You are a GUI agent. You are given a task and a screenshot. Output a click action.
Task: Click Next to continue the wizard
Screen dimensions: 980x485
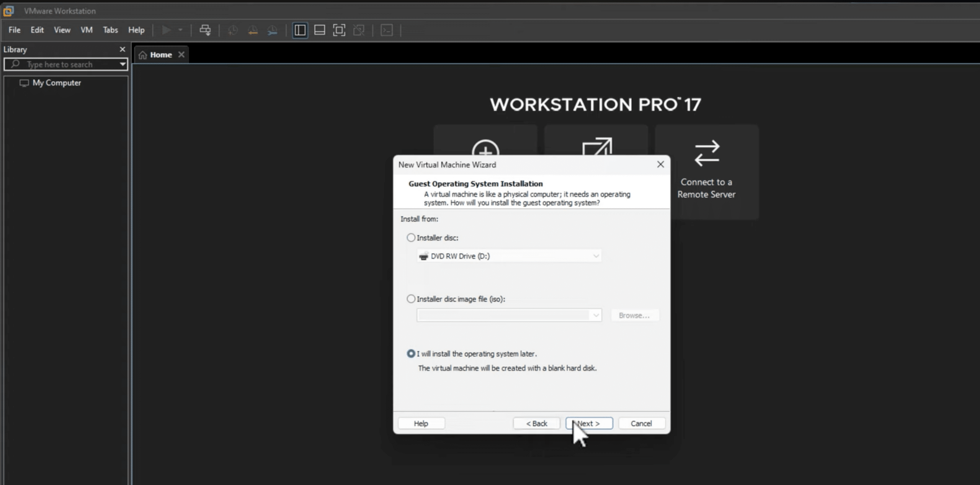588,423
